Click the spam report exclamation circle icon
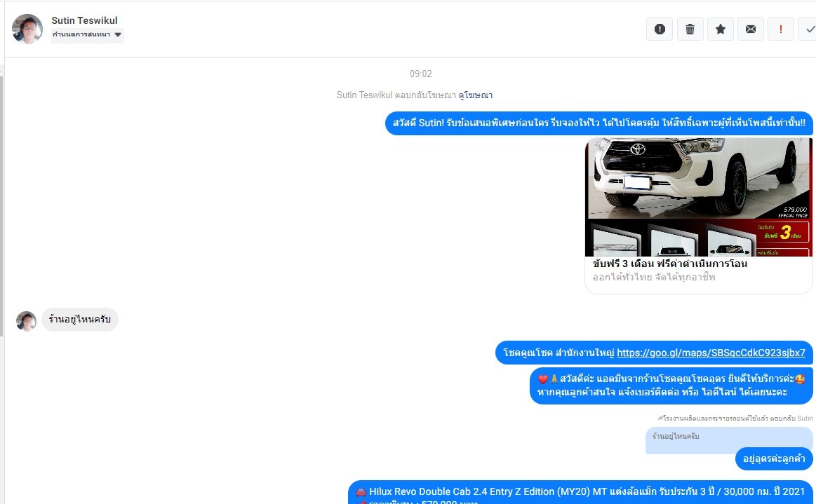This screenshot has height=504, width=816. click(660, 29)
